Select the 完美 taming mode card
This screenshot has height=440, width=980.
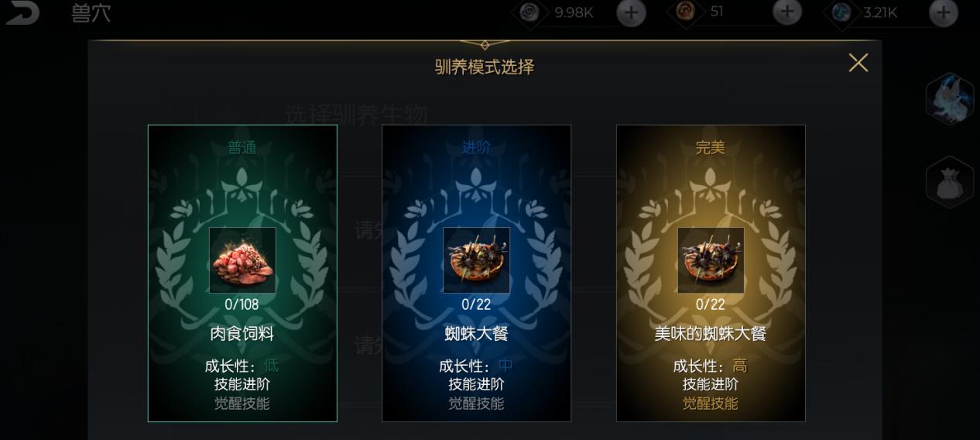click(711, 273)
